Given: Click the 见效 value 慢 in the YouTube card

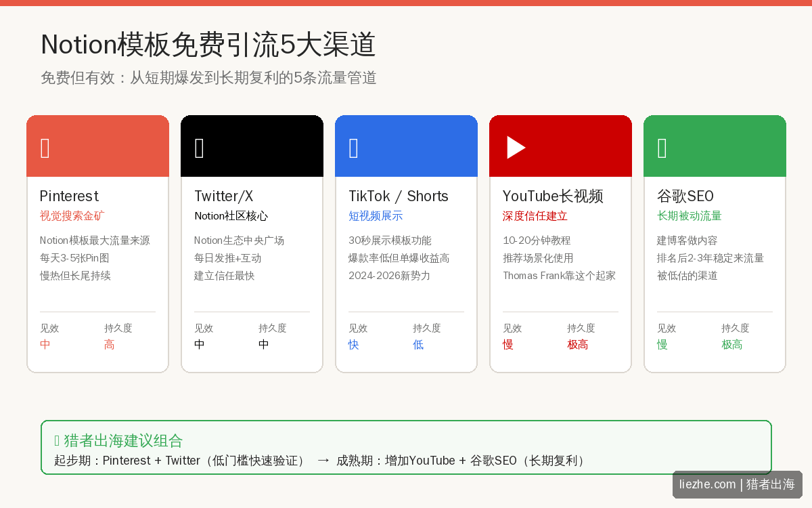Looking at the screenshot, I should click(x=508, y=345).
